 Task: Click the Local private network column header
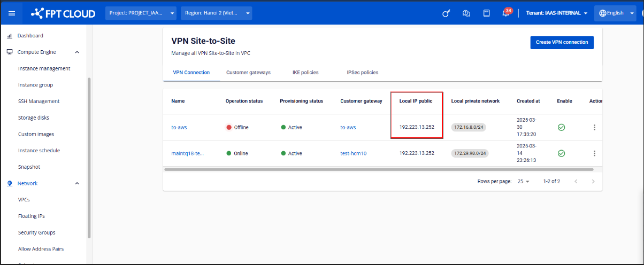coord(476,101)
